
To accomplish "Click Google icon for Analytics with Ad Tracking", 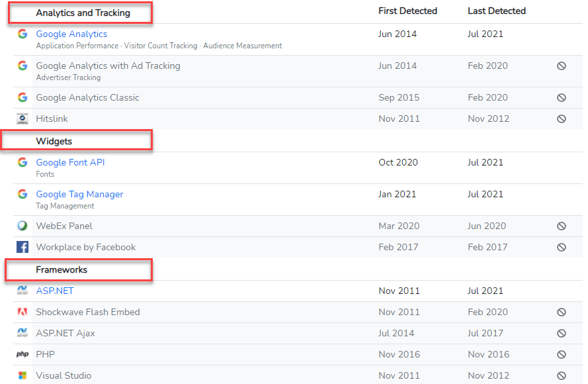I will pyautogui.click(x=22, y=66).
